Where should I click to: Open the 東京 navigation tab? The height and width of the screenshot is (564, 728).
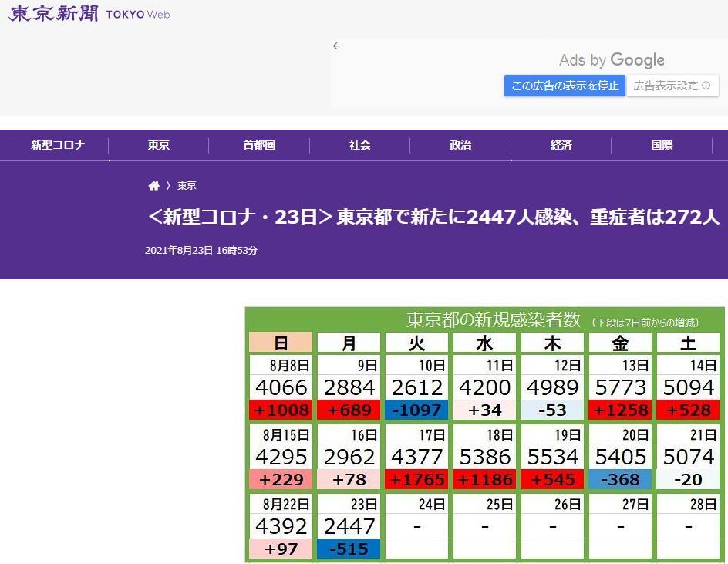coord(159,145)
